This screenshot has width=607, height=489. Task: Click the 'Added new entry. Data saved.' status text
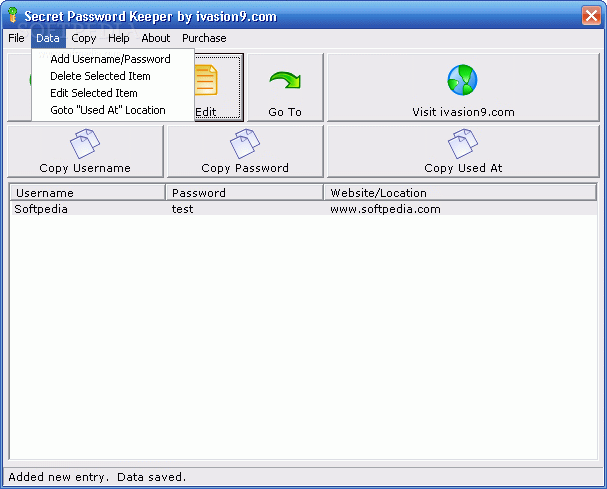click(97, 477)
